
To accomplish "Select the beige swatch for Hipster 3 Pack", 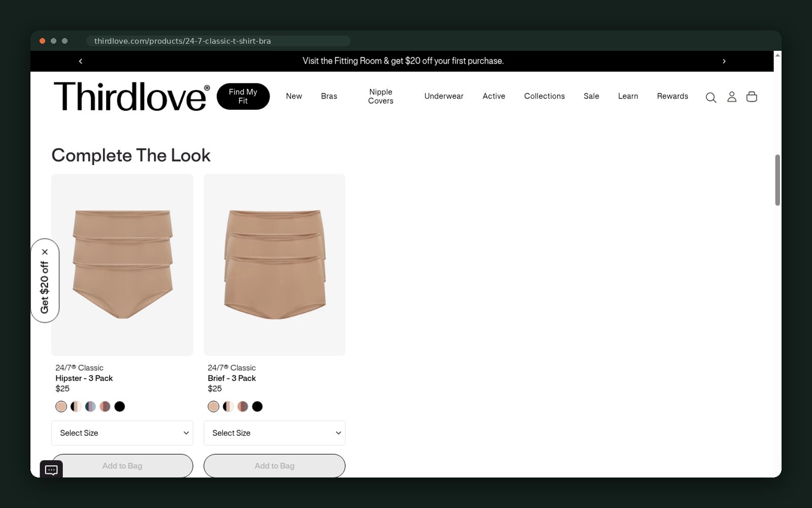I will [61, 406].
